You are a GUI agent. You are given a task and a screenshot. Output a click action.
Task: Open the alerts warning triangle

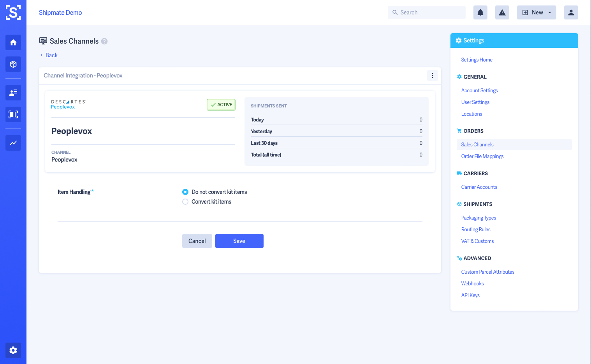(502, 12)
